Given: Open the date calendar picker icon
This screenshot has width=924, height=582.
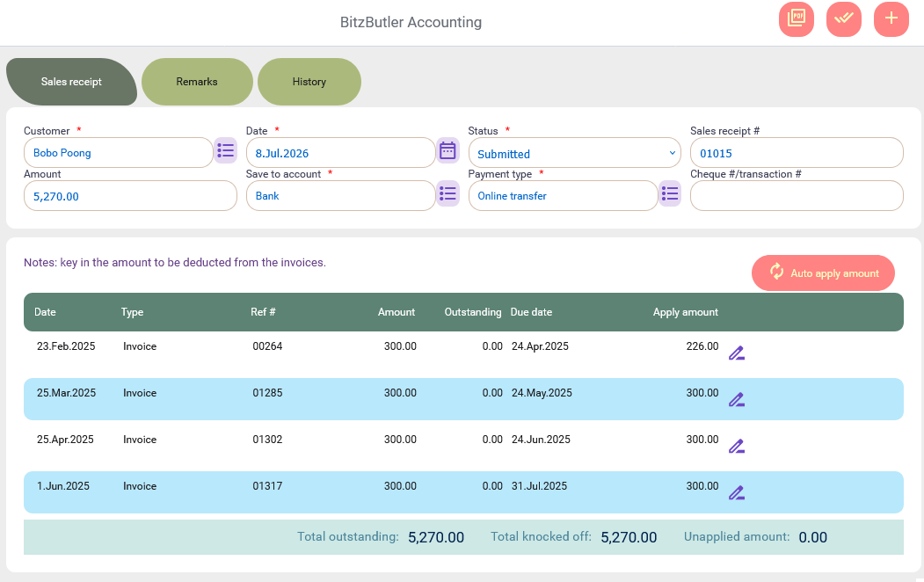Looking at the screenshot, I should (447, 151).
